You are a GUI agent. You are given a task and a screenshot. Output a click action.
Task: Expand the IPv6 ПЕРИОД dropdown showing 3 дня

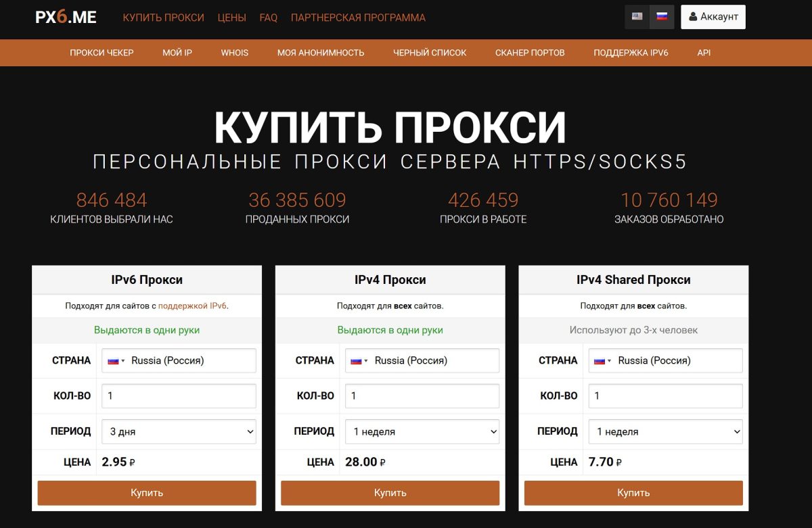point(179,431)
